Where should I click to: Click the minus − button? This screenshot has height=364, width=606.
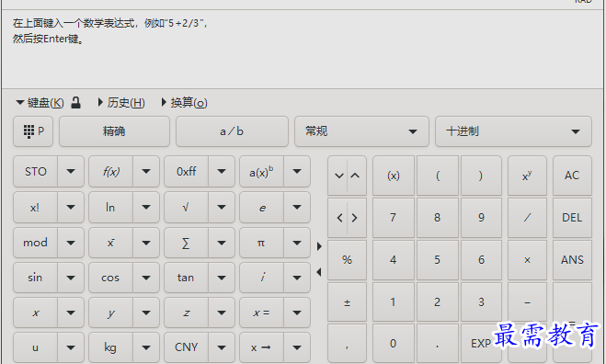(x=527, y=302)
